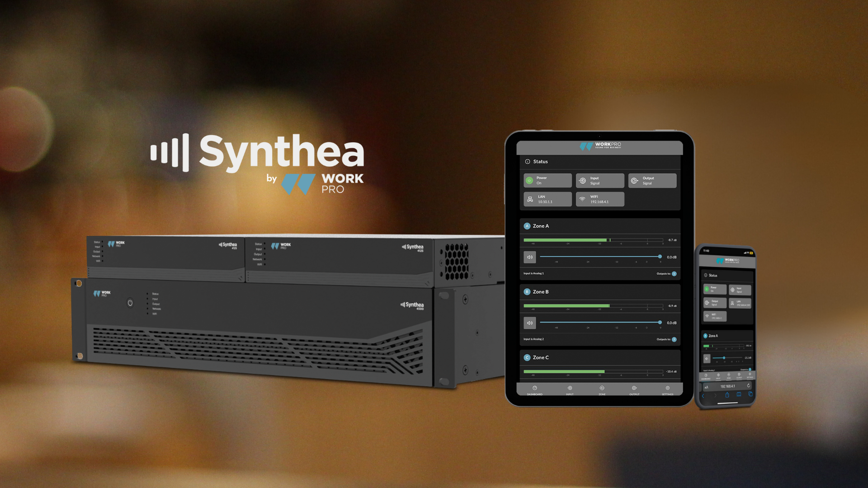The image size is (868, 488).
Task: Open Input tab in tablet bottom bar
Action: [570, 389]
